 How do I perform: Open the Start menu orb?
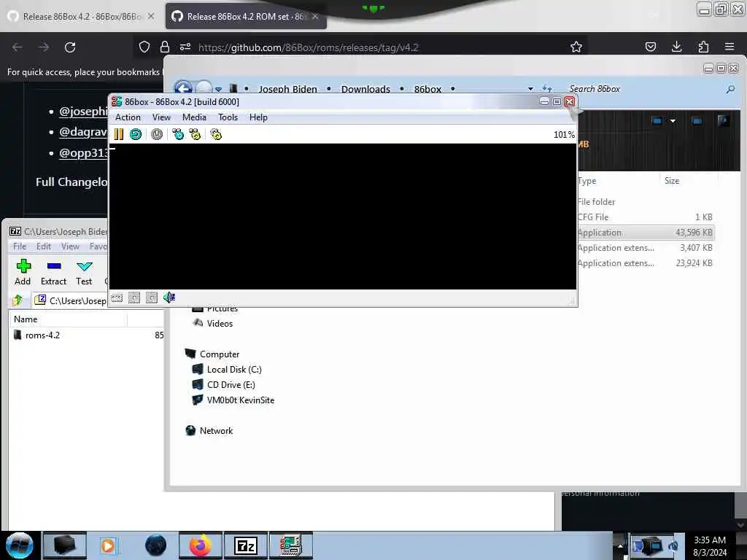pos(20,545)
